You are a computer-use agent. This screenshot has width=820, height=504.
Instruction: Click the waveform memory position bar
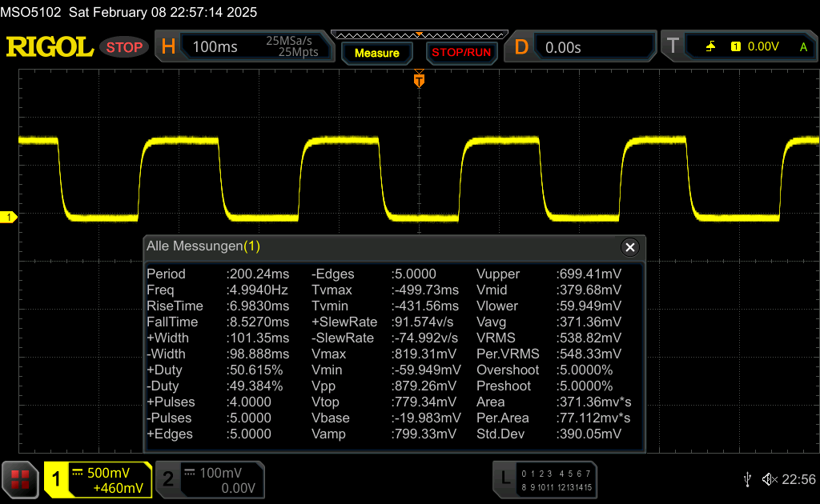point(420,35)
